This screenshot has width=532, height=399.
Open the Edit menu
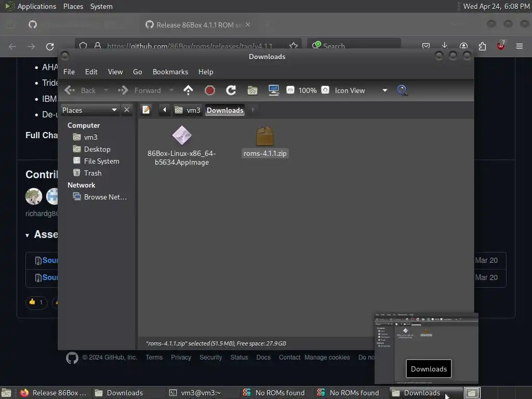coord(91,72)
